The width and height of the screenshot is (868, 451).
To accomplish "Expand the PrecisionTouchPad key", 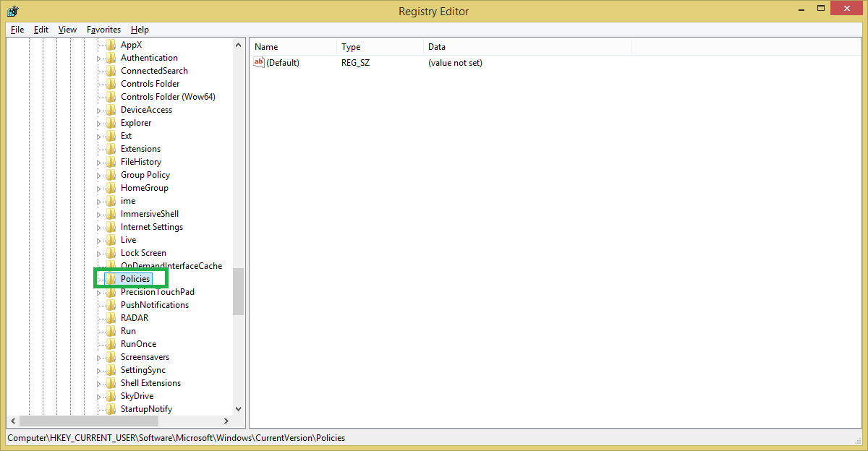I will pyautogui.click(x=99, y=293).
